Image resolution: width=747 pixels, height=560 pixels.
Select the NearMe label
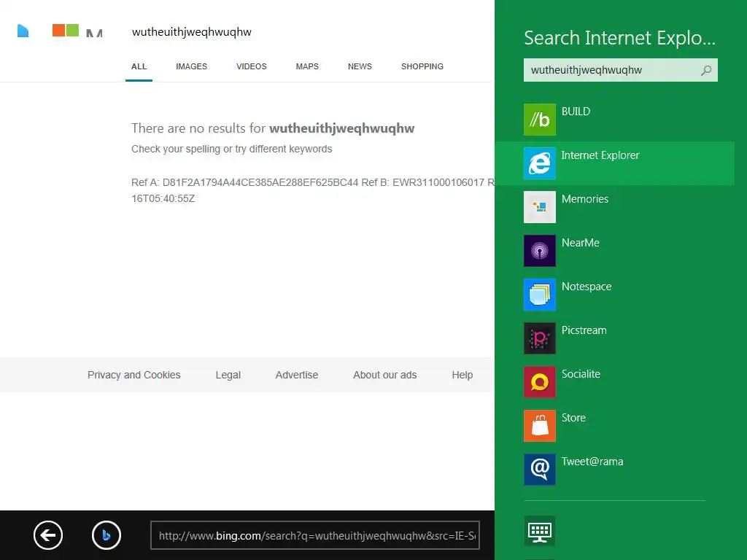[x=580, y=243]
